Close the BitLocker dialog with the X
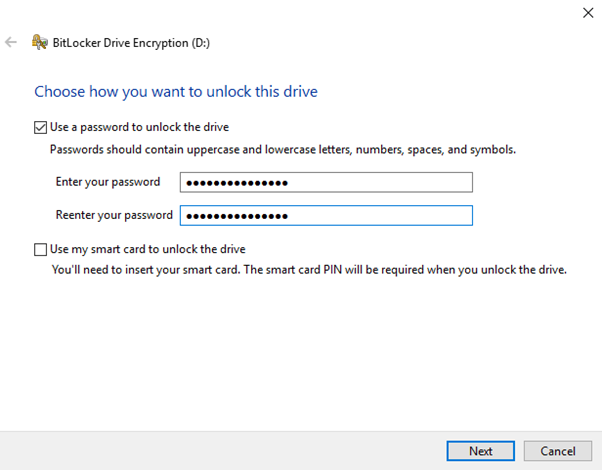 (588, 13)
